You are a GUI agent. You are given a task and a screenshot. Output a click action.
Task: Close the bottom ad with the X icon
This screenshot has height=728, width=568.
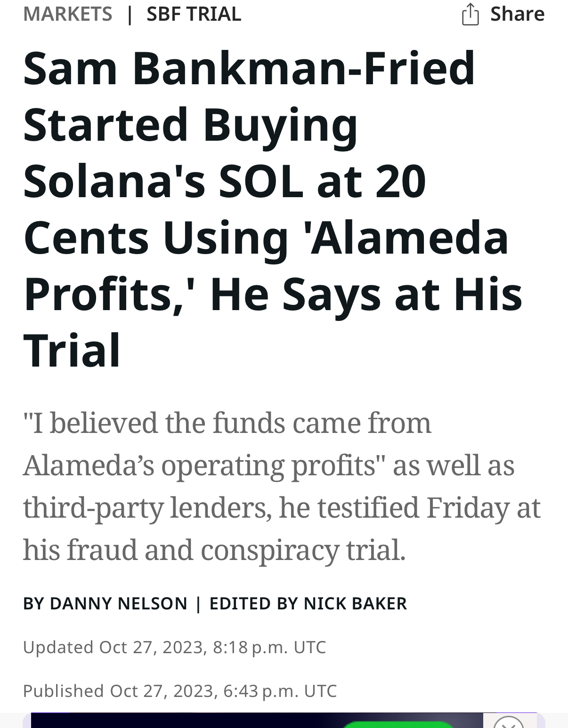point(509,722)
